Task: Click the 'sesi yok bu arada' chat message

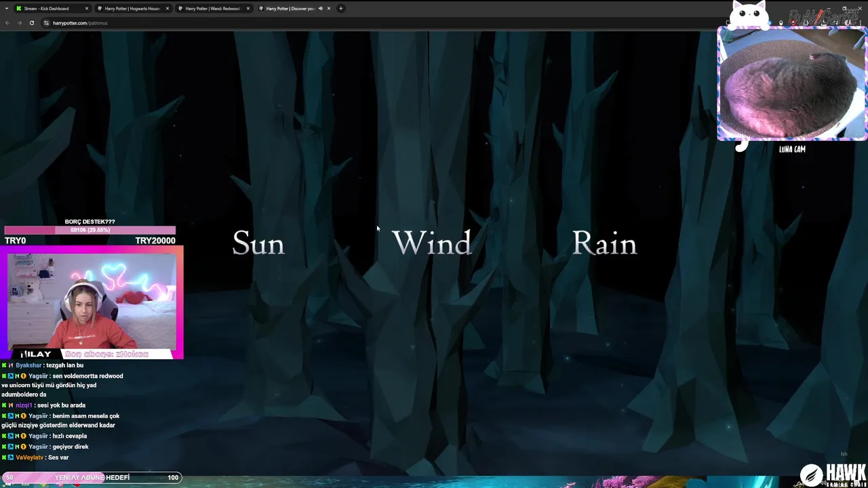Action: [x=62, y=405]
